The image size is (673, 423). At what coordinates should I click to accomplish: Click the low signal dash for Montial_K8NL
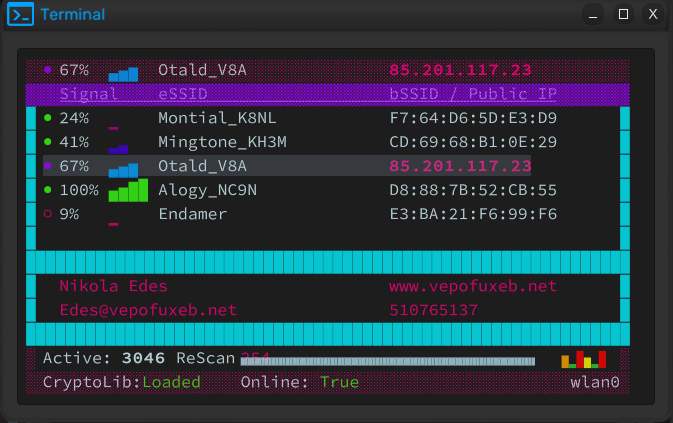[x=113, y=128]
